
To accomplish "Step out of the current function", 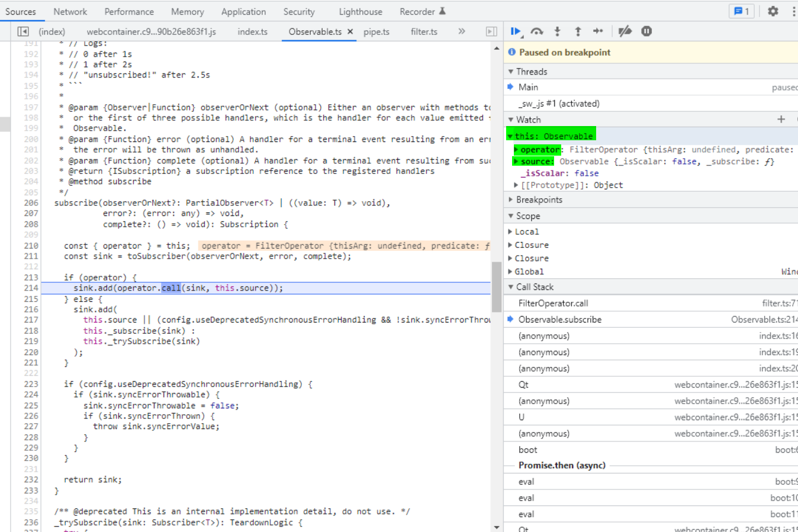I will (578, 31).
